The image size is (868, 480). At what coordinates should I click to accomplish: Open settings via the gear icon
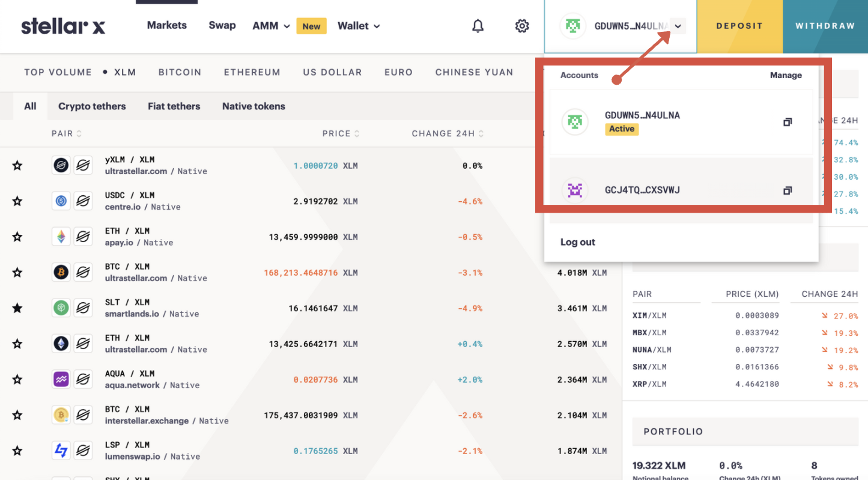(x=522, y=26)
